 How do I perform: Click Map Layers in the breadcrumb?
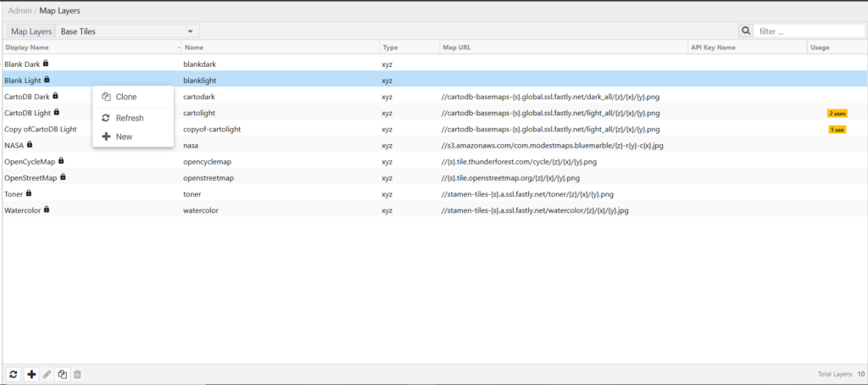59,10
